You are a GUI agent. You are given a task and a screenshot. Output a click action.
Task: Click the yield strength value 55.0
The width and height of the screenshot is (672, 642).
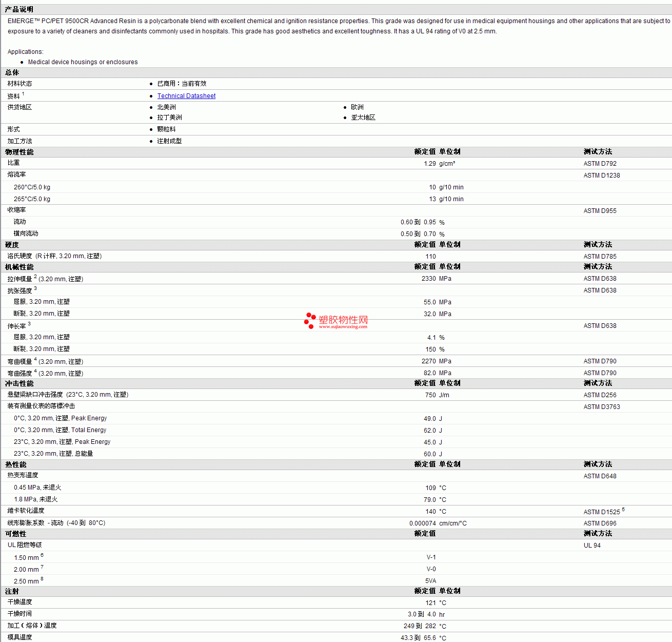[x=430, y=302]
